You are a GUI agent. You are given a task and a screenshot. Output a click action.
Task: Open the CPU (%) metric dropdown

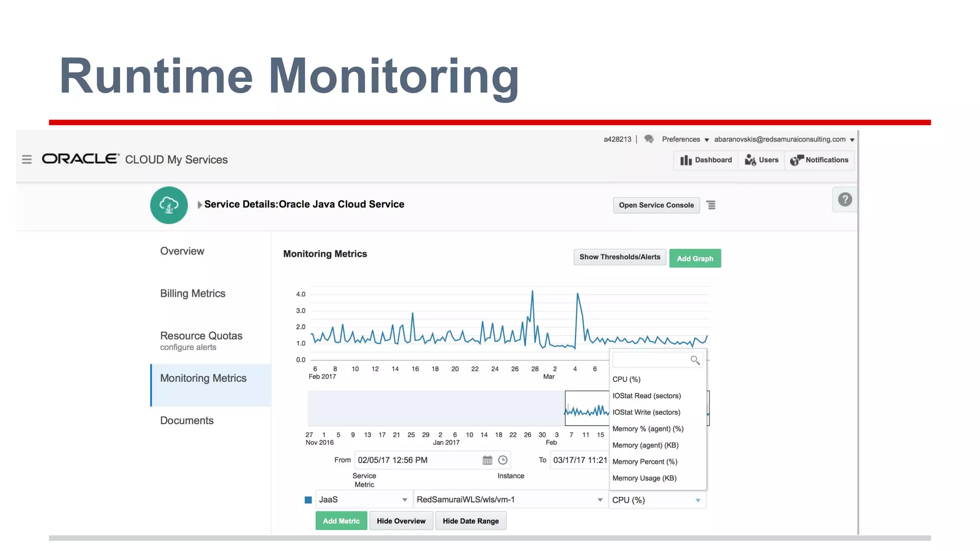click(x=657, y=500)
